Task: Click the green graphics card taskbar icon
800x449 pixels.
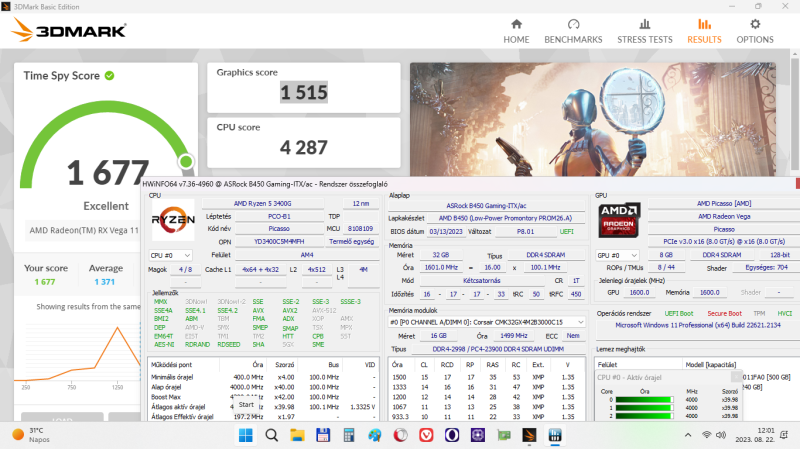Action: (504, 435)
